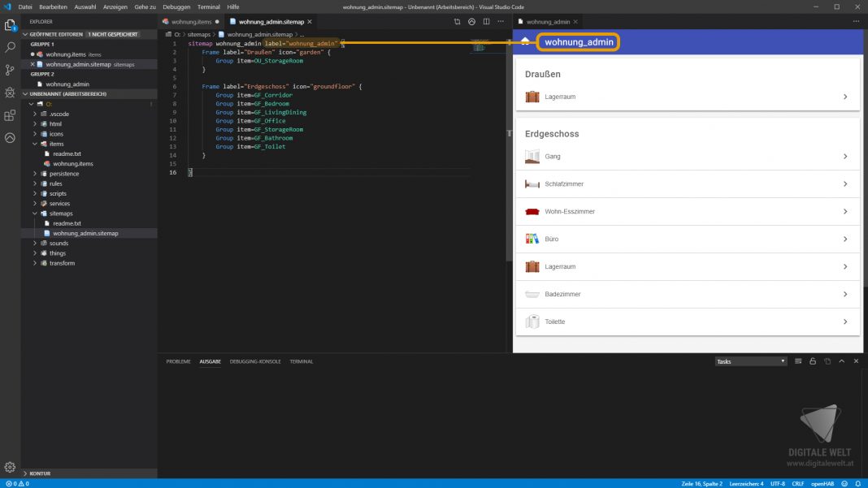
Task: Click the UTF-8 encoding in status bar
Action: pyautogui.click(x=777, y=483)
